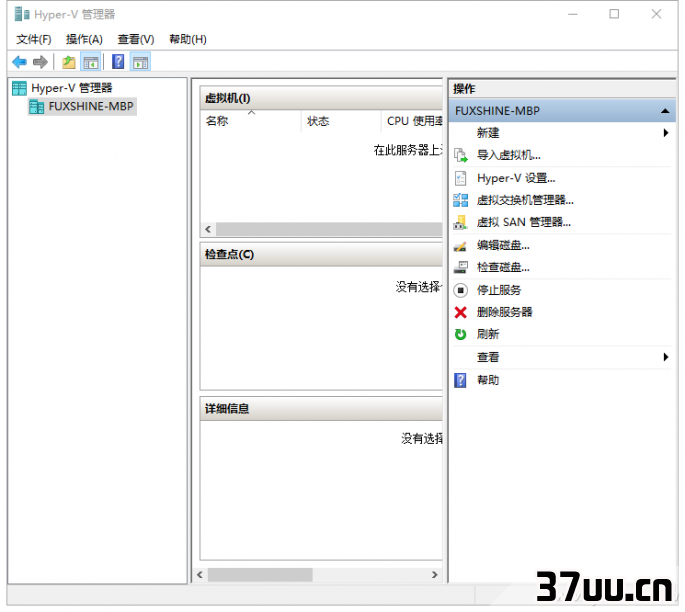The height and width of the screenshot is (612, 685).
Task: Open the 操作(A) menu
Action: 84,39
